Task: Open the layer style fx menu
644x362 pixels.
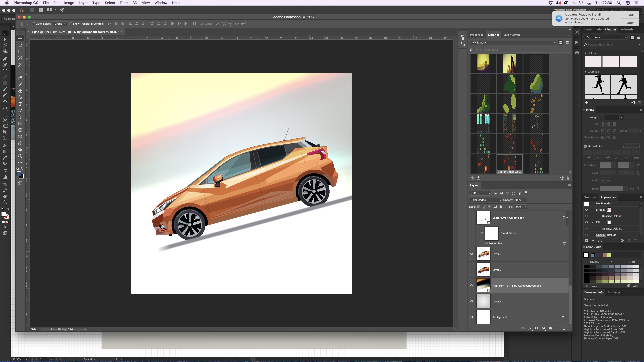Action: coord(530,328)
